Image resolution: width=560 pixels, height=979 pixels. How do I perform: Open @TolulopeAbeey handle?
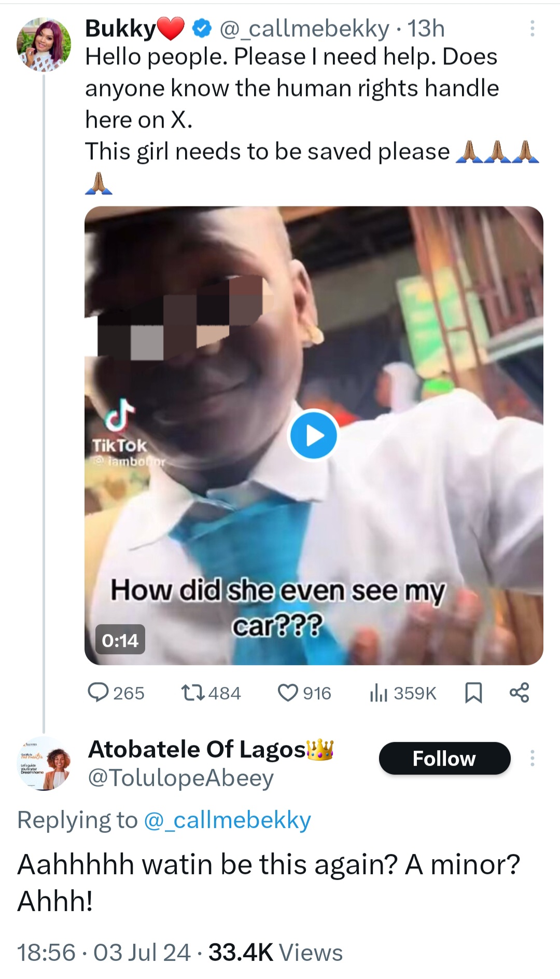point(180,778)
